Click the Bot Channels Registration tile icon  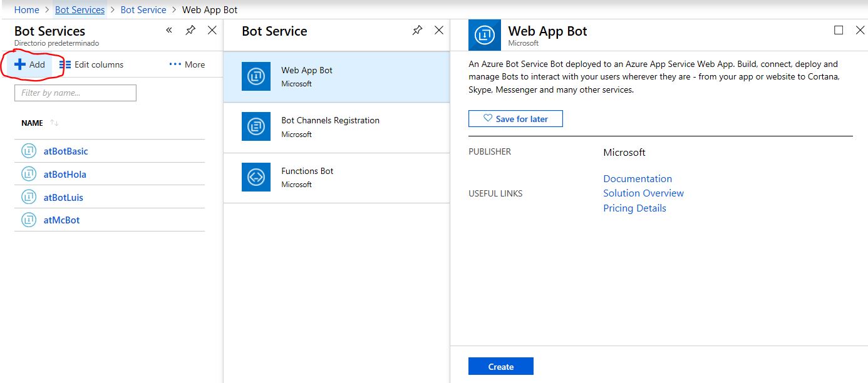coord(256,126)
